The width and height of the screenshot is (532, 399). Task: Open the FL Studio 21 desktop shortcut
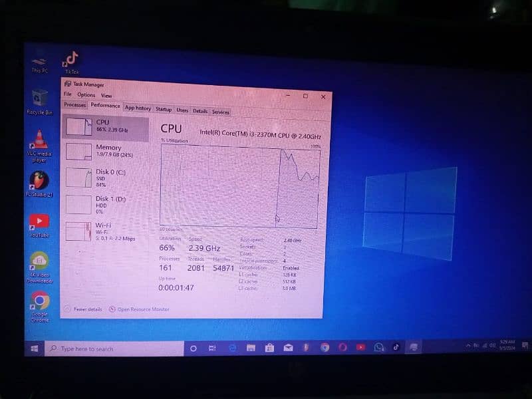tap(39, 180)
